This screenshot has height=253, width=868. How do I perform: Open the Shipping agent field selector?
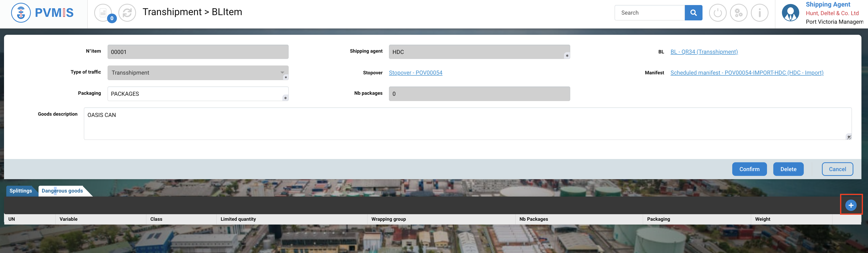tap(567, 56)
